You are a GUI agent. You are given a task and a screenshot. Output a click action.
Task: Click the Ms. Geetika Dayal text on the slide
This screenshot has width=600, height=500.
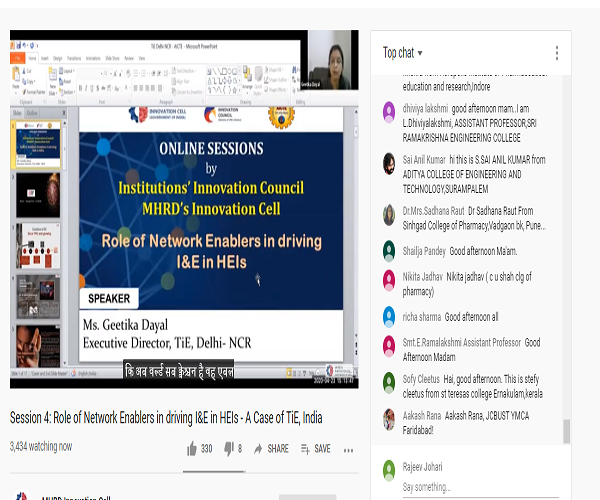point(125,325)
